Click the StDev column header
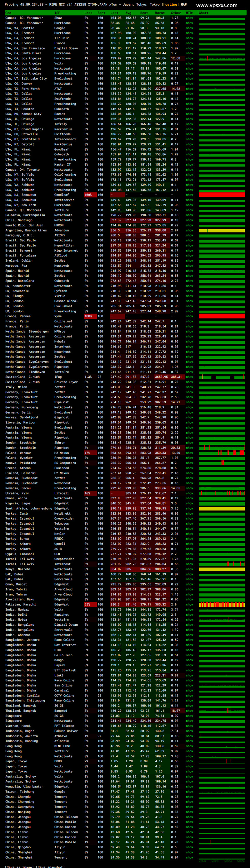The image size is (250, 868). [x=176, y=13]
